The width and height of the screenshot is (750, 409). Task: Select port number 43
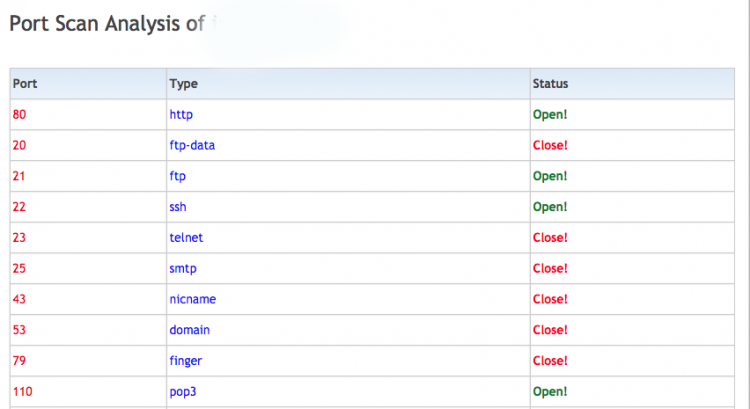pyautogui.click(x=20, y=299)
